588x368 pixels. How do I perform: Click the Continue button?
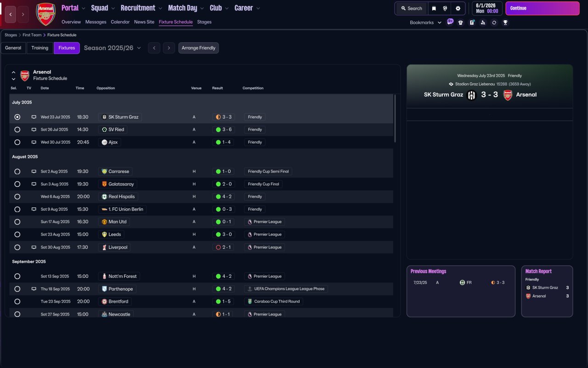(x=543, y=8)
